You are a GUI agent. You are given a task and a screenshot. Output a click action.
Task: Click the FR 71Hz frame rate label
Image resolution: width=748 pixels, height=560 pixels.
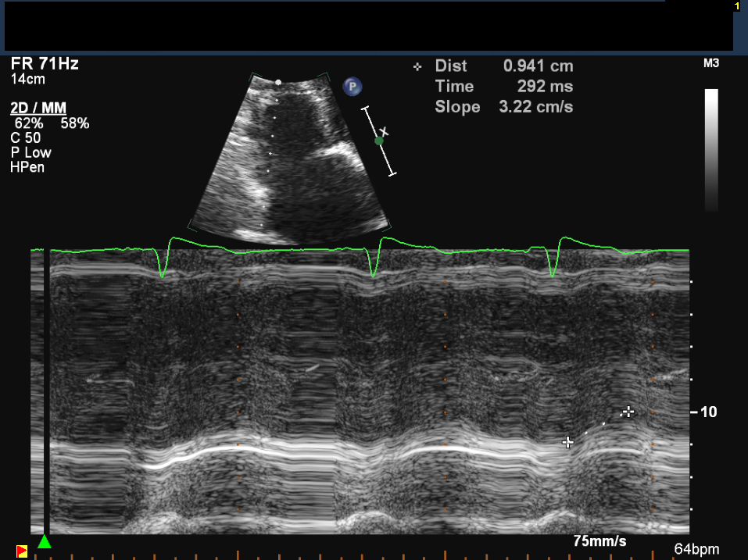point(45,64)
